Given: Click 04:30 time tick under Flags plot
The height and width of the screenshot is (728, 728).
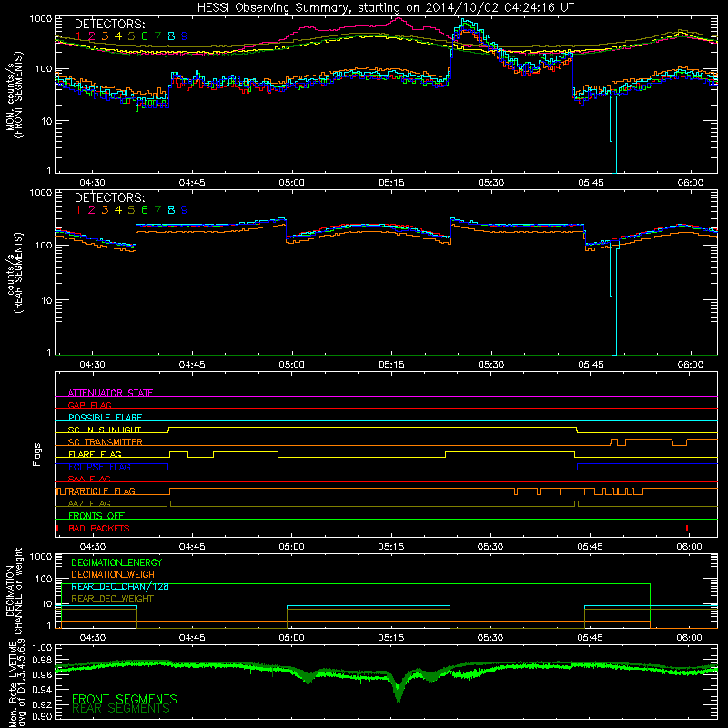Looking at the screenshot, I should pos(93,547).
